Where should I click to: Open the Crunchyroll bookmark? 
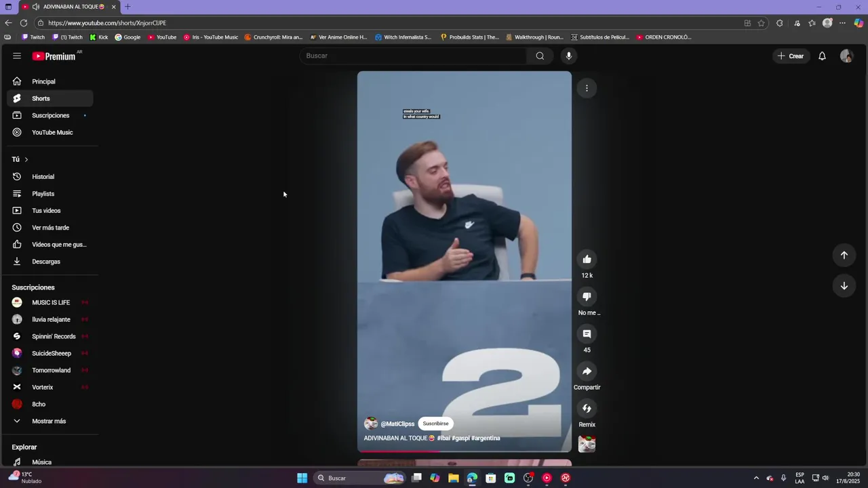click(273, 37)
